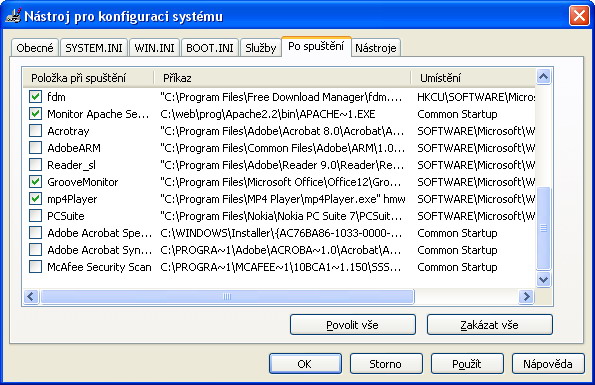Switch to the BOOT.INI tab
Screen dimensions: 595x385
click(209, 48)
